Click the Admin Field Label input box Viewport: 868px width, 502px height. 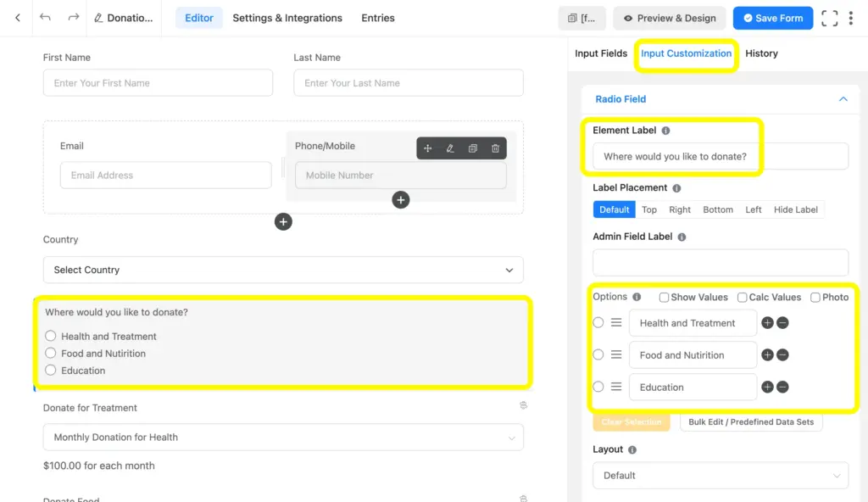pos(720,262)
